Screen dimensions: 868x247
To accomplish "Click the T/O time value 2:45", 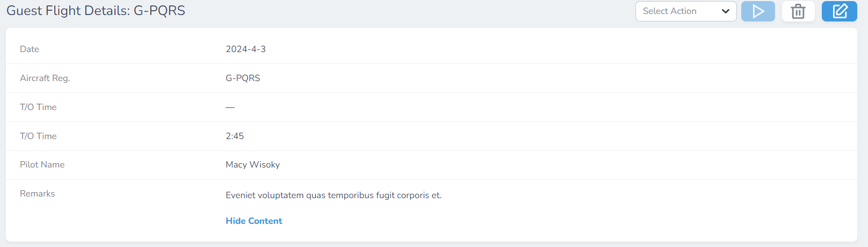I will tap(235, 136).
